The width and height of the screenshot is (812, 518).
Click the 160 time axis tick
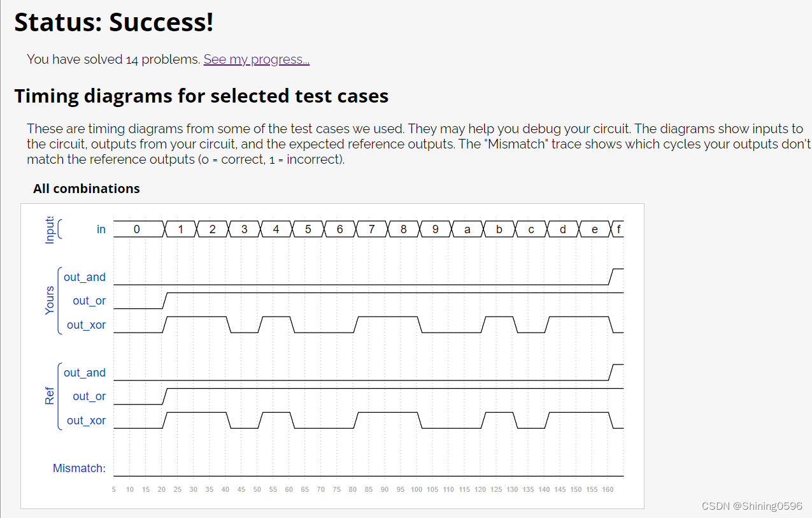coord(608,489)
